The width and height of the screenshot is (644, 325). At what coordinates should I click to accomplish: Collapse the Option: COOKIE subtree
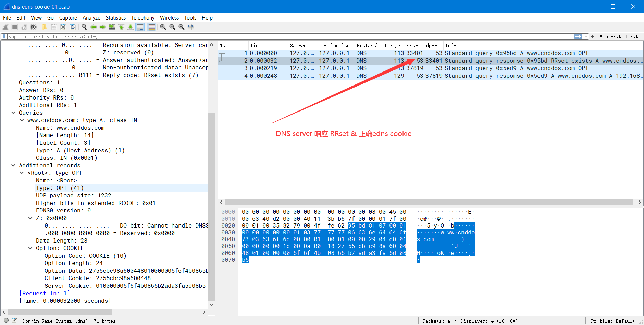[x=30, y=248]
